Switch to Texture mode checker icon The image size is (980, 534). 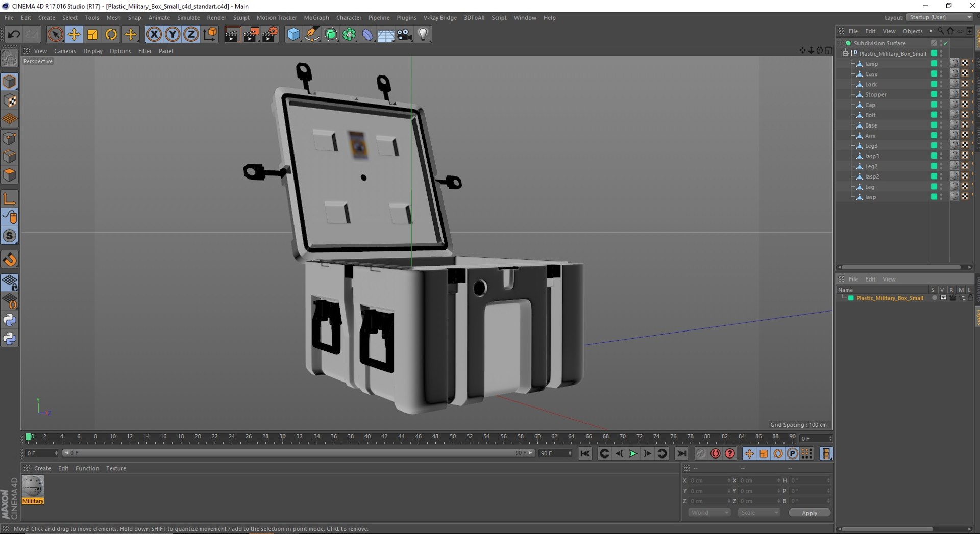pyautogui.click(x=10, y=100)
